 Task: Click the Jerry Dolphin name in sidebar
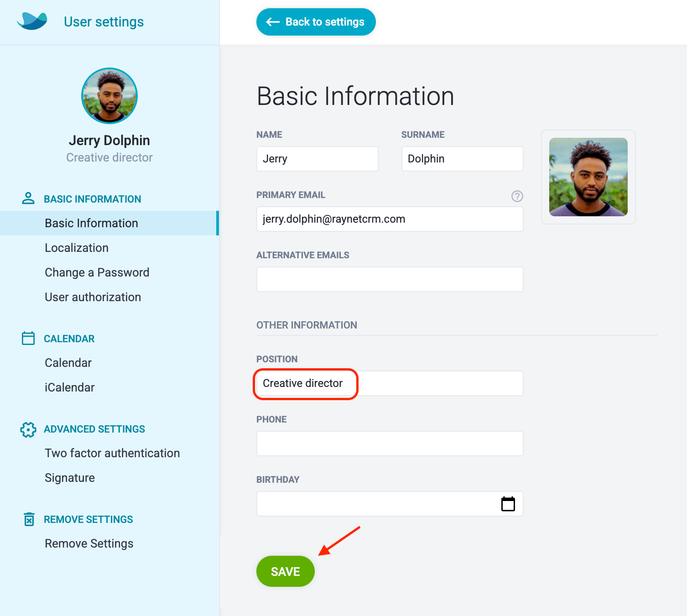109,140
